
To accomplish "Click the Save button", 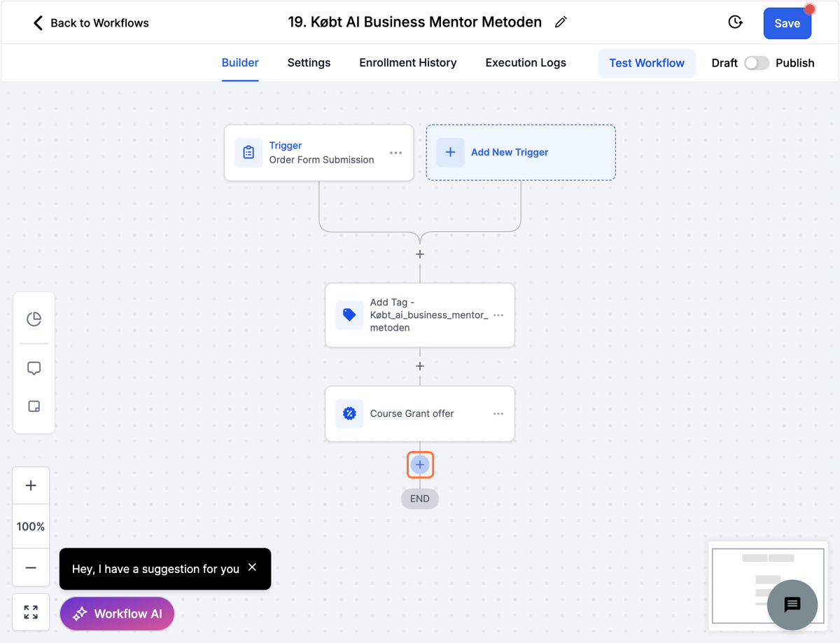I will (787, 23).
